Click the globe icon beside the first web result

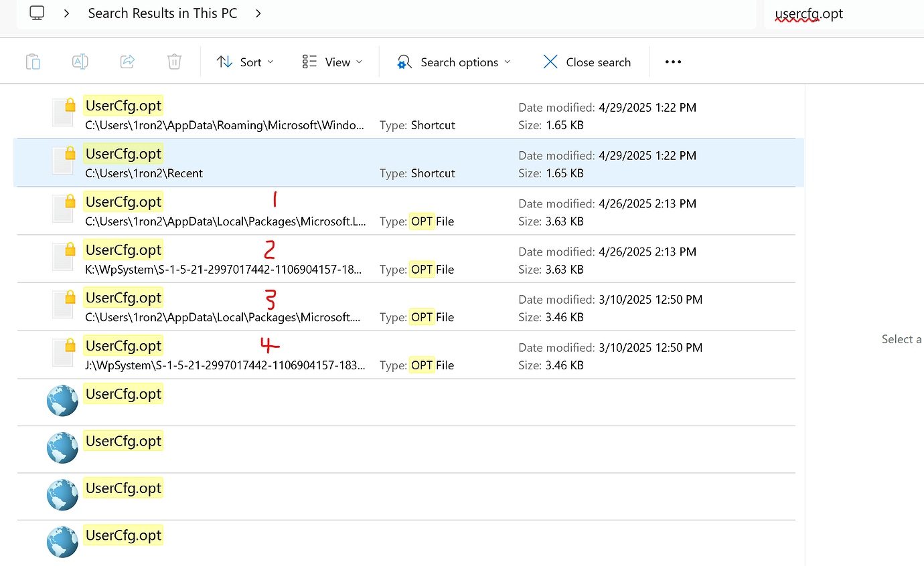(x=62, y=401)
